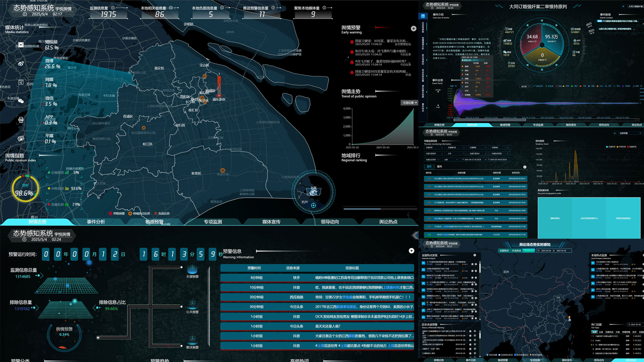Toggle the 负面信息 legend on Shanghai map
Screen dimensions: 644x362
(156, 214)
